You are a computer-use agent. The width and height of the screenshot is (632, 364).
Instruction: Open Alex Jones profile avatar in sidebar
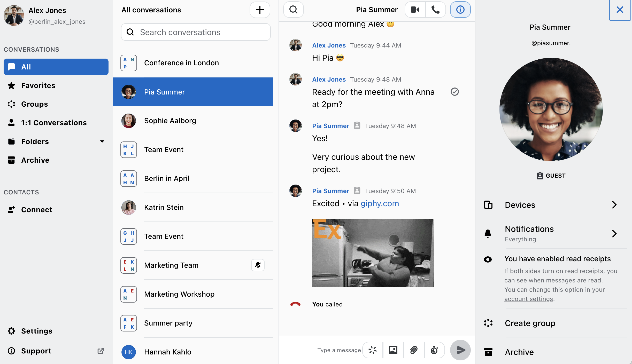coord(14,15)
